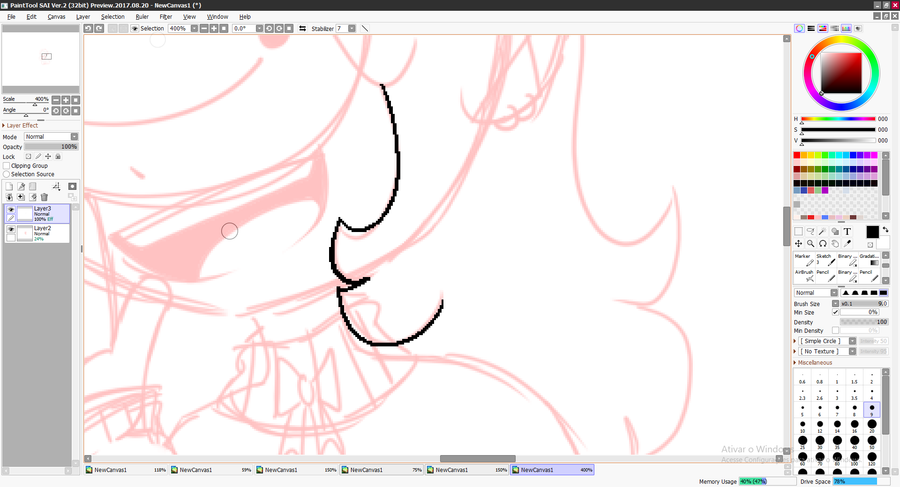Viewport: 900px width, 487px height.
Task: Open the File menu
Action: point(11,17)
